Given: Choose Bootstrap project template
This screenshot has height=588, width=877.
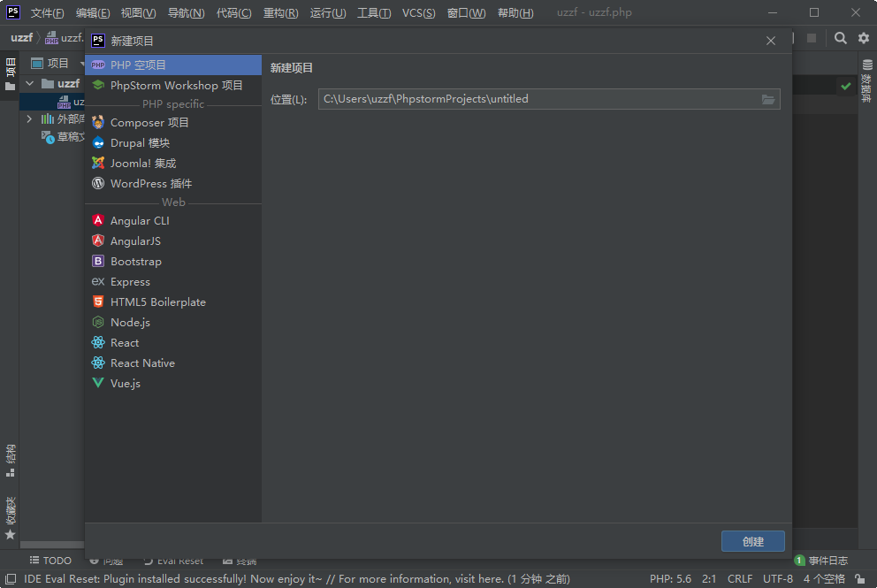Looking at the screenshot, I should (172, 261).
